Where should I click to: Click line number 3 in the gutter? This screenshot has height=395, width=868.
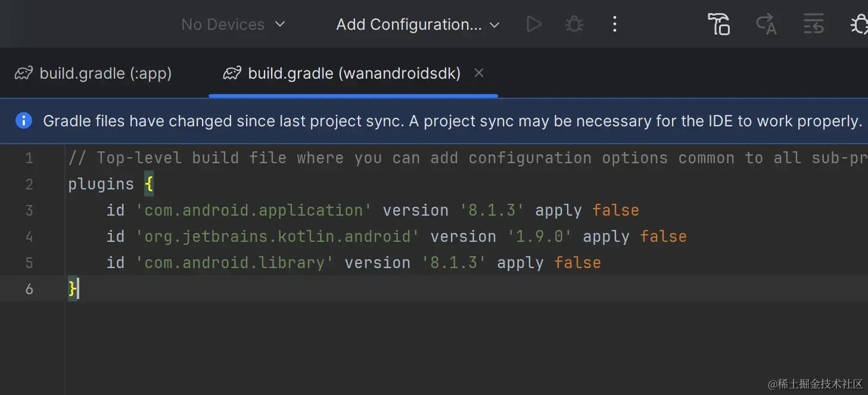(x=29, y=210)
